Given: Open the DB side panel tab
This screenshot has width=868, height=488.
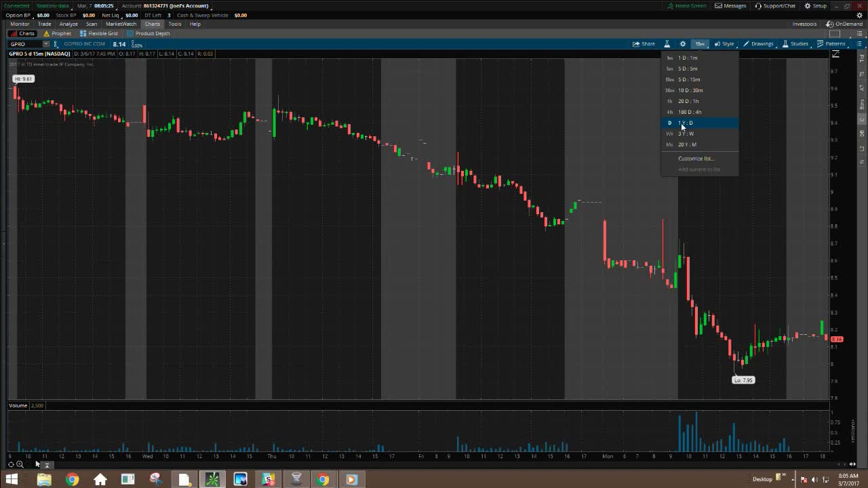Looking at the screenshot, I should [862, 134].
